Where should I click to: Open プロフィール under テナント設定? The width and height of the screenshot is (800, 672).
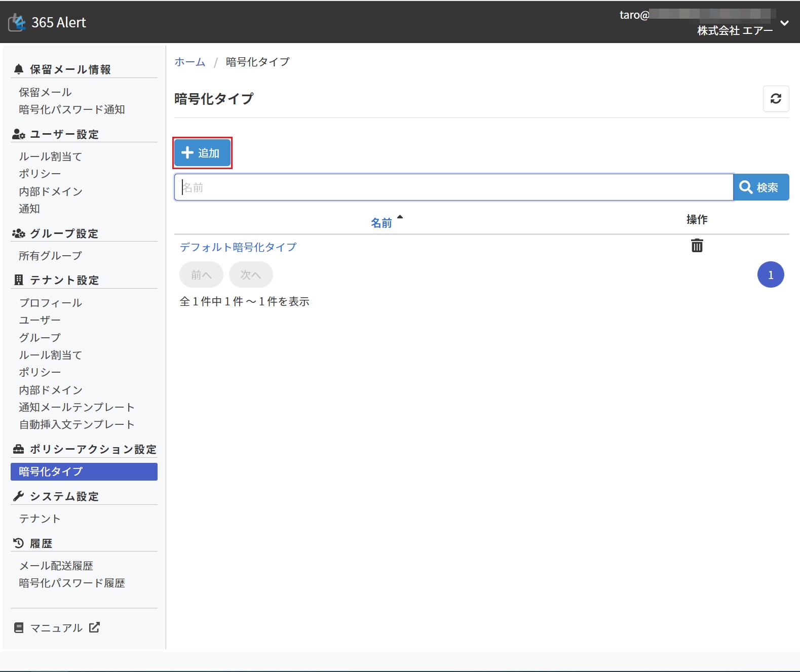click(x=50, y=303)
